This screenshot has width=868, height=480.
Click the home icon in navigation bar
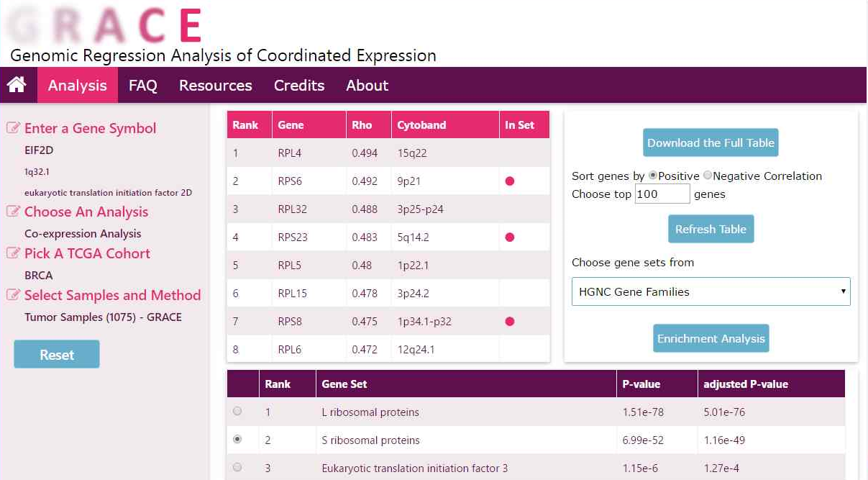point(17,85)
